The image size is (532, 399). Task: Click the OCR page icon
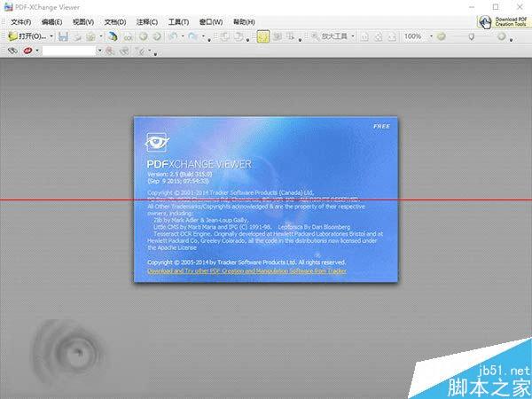[x=128, y=36]
